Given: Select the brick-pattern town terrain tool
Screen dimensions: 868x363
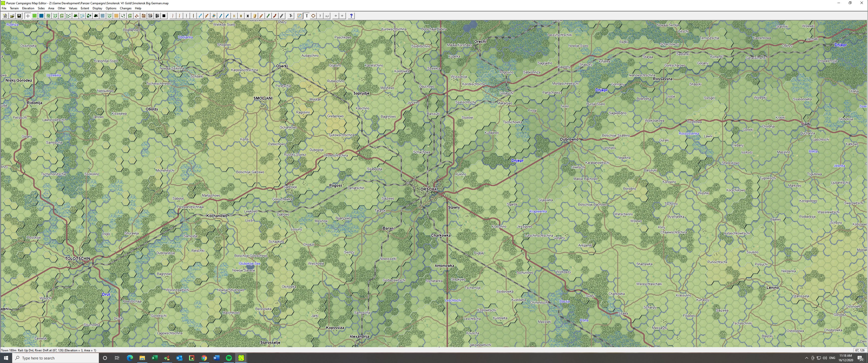Looking at the screenshot, I should point(144,16).
